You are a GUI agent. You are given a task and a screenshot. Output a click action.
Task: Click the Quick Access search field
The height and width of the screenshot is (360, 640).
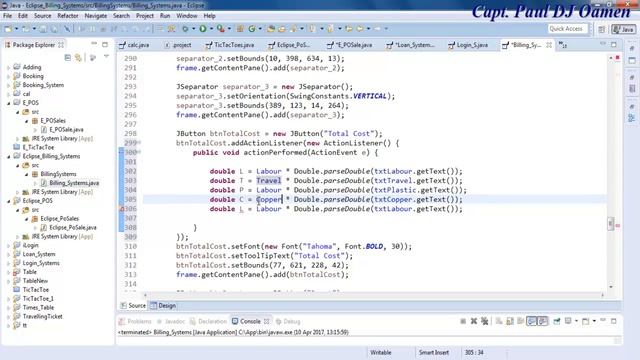coord(568,29)
